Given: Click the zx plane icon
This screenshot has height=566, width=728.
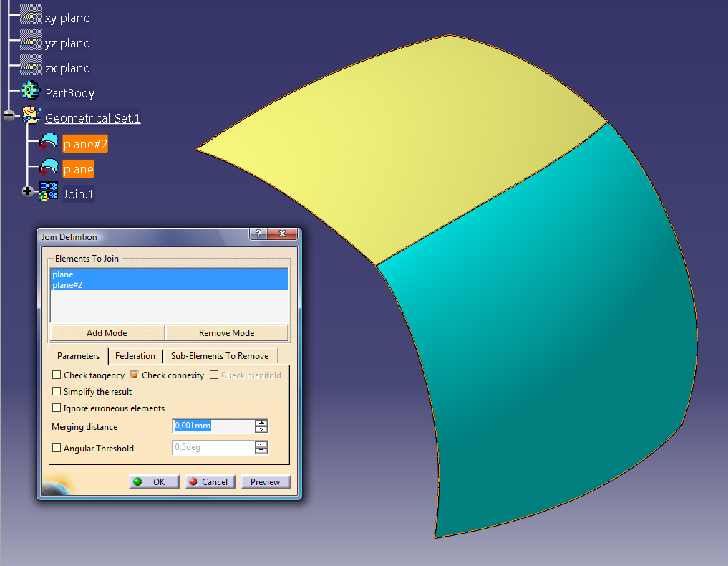Looking at the screenshot, I should click(30, 67).
